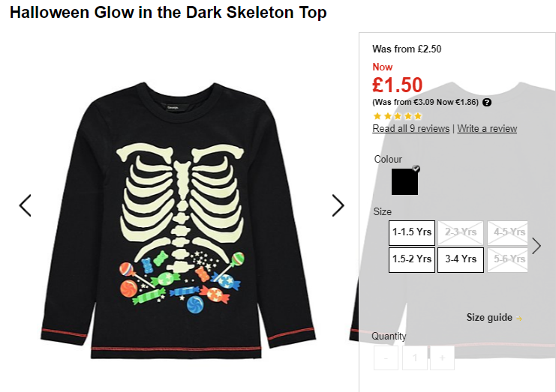Open Read all 9 reviews link

tap(411, 128)
